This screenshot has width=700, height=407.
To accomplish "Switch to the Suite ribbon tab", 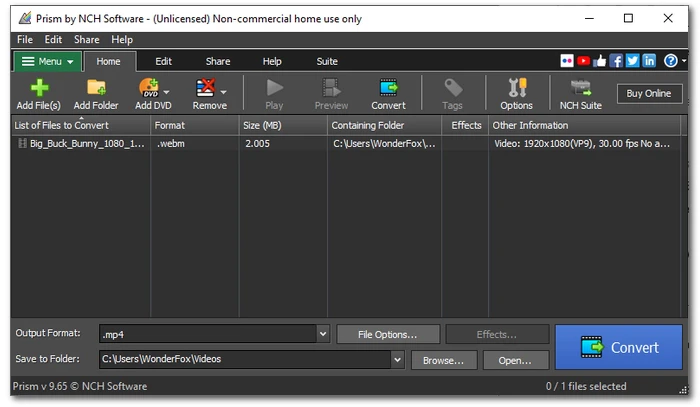I will tap(327, 62).
